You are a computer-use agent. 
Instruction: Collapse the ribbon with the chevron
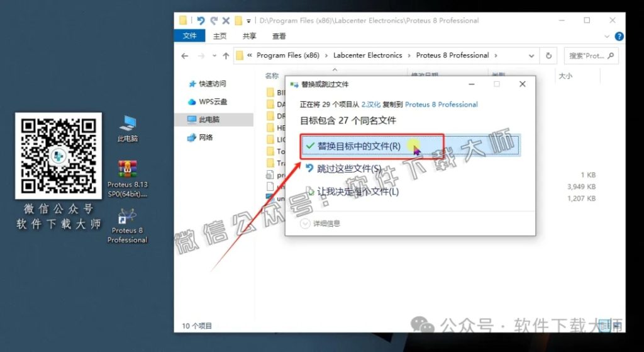[x=607, y=37]
